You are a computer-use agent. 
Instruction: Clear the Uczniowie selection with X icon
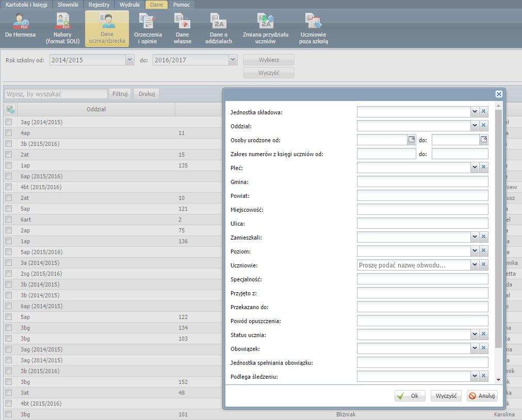coord(484,265)
